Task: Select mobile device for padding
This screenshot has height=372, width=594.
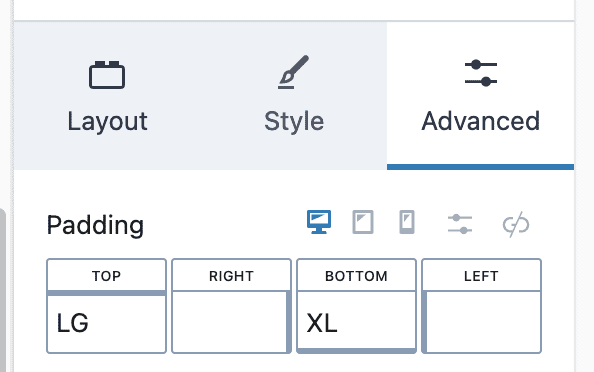Action: coord(407,222)
